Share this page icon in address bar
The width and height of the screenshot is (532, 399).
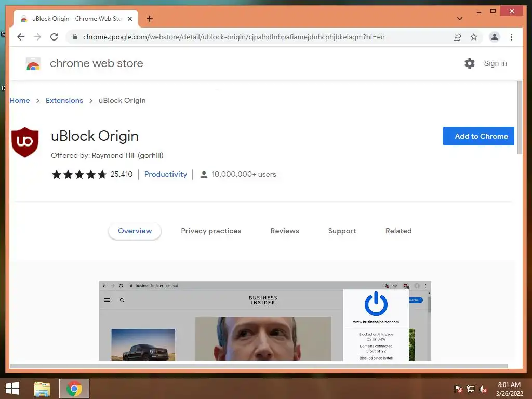point(457,37)
